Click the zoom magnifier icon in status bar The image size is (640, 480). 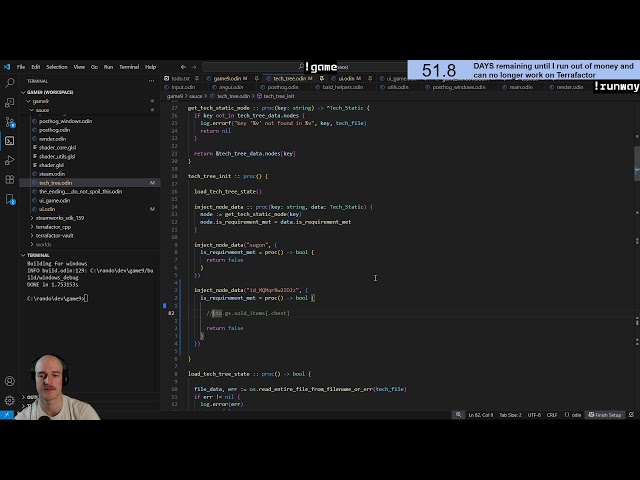(458, 415)
